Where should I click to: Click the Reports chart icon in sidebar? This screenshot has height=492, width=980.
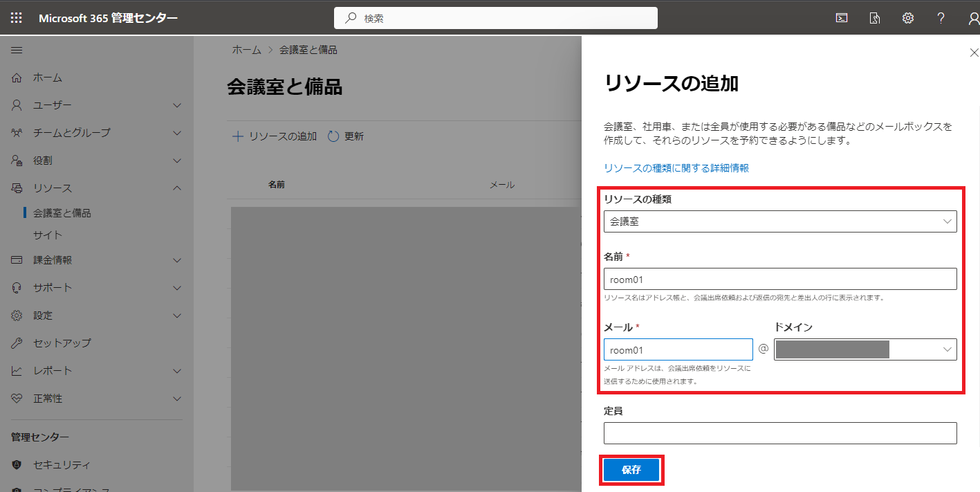(17, 371)
